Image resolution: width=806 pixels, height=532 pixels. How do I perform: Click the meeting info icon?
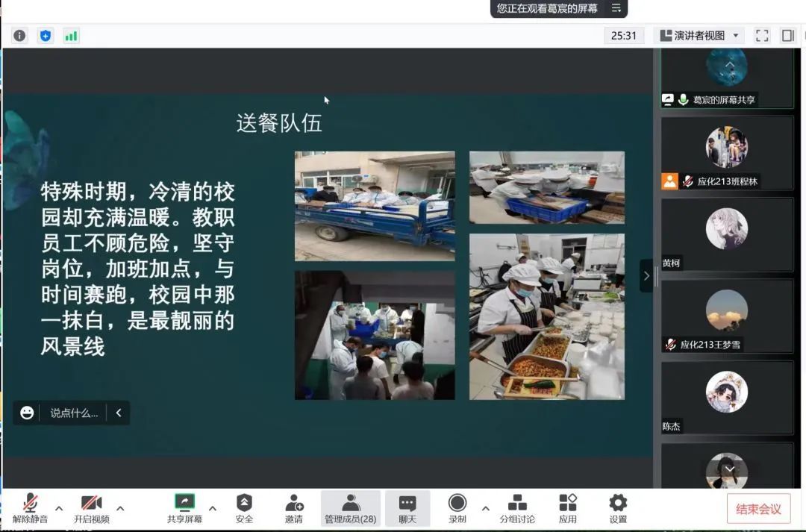(19, 36)
